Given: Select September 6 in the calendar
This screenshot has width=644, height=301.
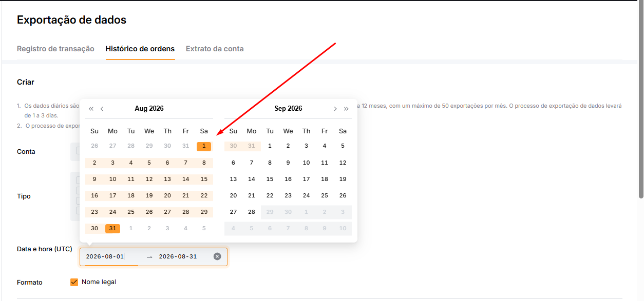Looking at the screenshot, I should tap(233, 163).
